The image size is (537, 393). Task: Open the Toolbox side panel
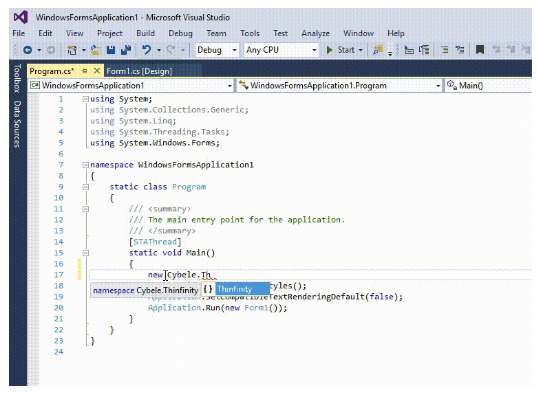point(17,78)
